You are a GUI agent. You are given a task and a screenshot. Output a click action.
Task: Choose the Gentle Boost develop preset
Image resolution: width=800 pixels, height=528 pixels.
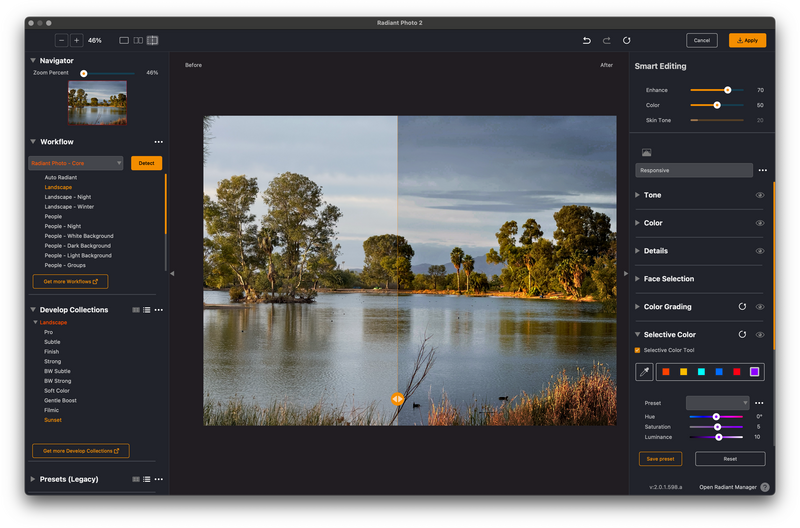[60, 400]
